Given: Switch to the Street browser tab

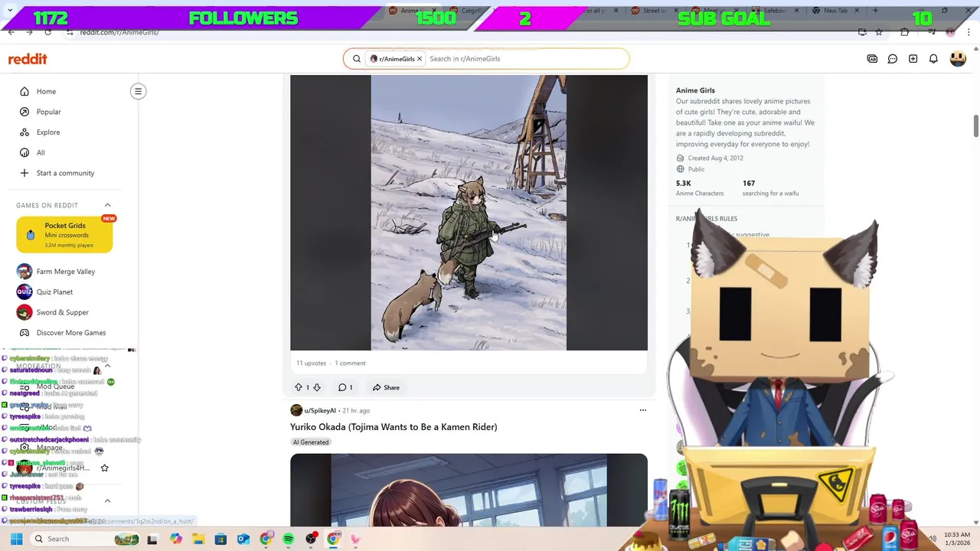Looking at the screenshot, I should [x=655, y=11].
